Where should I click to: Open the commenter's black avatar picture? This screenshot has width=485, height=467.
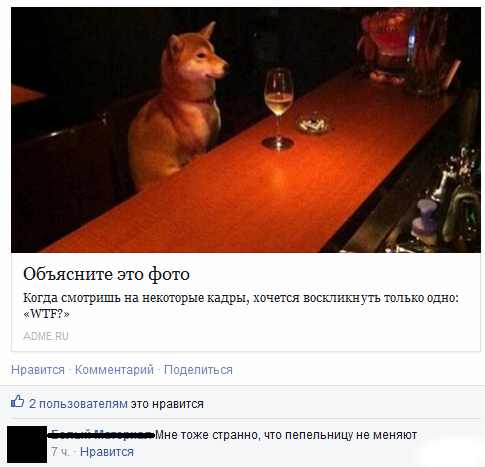(x=27, y=444)
